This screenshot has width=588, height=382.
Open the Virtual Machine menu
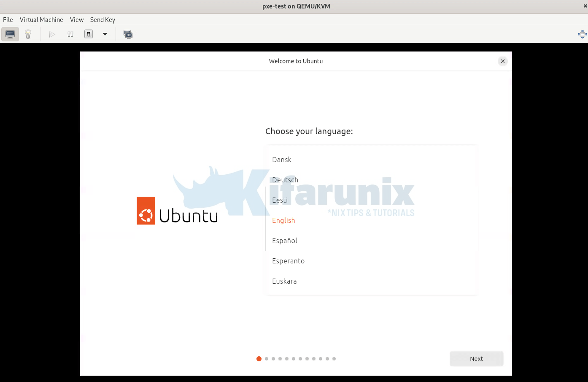tap(41, 20)
